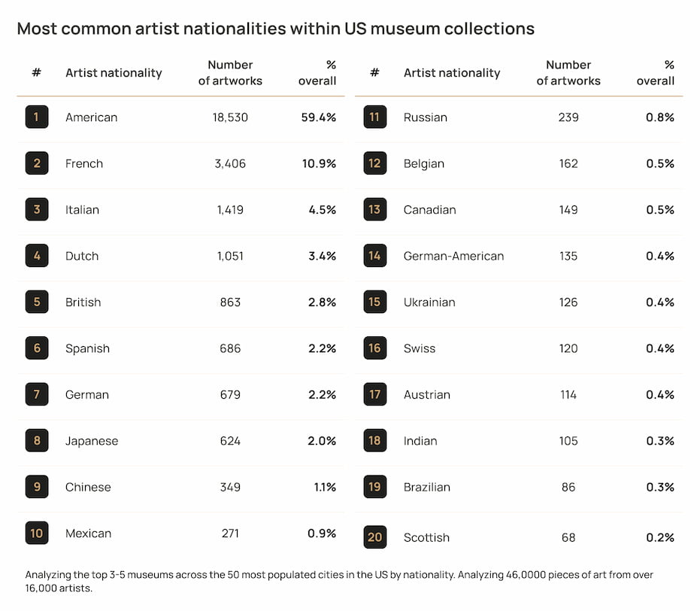The image size is (700, 611).
Task: Click the rank 2 badge beside French
Action: point(36,163)
